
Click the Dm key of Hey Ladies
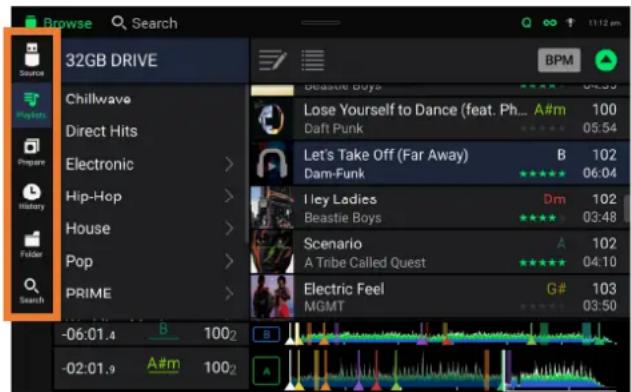click(x=555, y=199)
